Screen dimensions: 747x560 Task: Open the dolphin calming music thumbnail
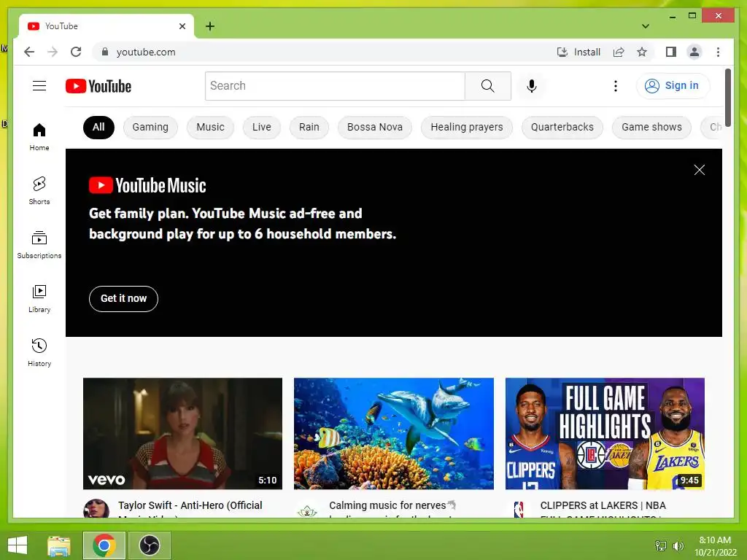click(x=393, y=433)
